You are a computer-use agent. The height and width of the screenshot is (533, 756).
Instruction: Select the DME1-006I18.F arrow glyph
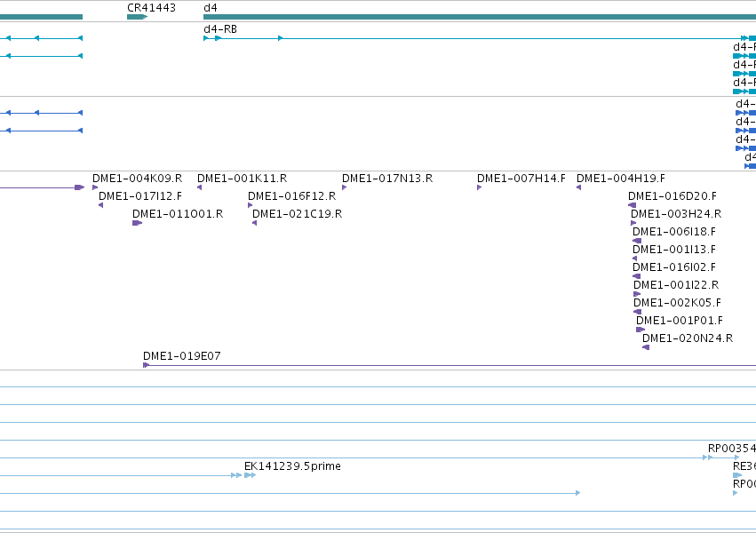[637, 241]
